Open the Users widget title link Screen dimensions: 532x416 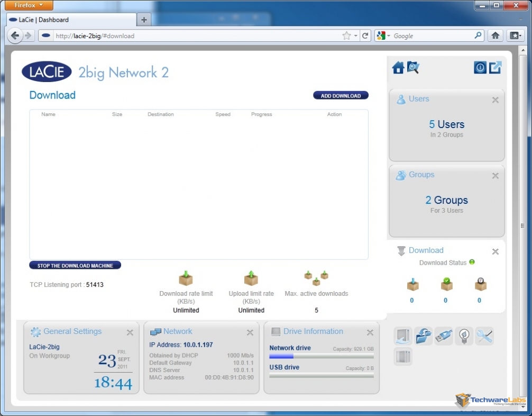click(x=419, y=99)
